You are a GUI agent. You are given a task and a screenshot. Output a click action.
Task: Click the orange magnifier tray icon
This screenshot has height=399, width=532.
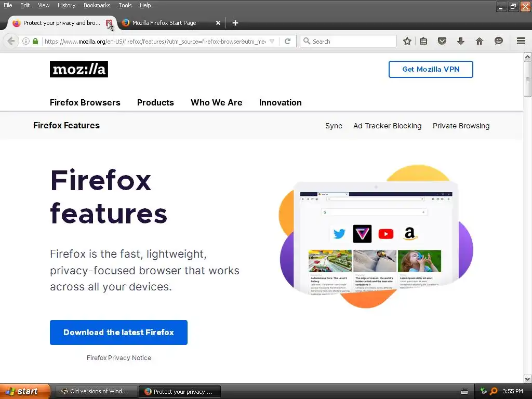494,391
